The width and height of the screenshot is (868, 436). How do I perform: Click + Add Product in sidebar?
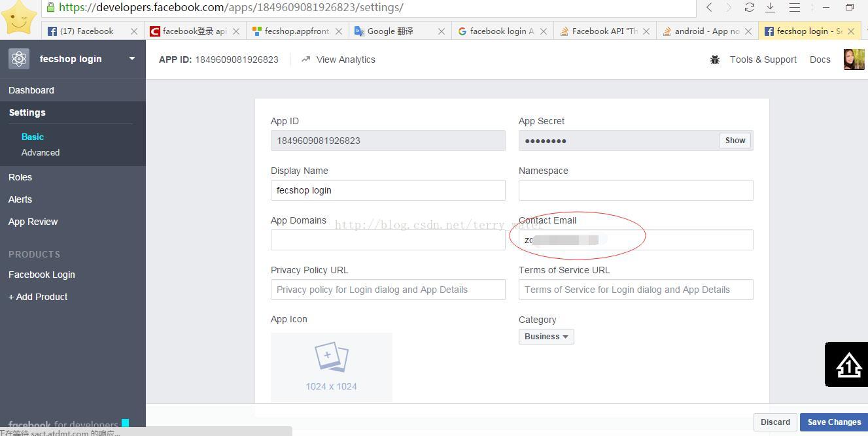tap(38, 297)
